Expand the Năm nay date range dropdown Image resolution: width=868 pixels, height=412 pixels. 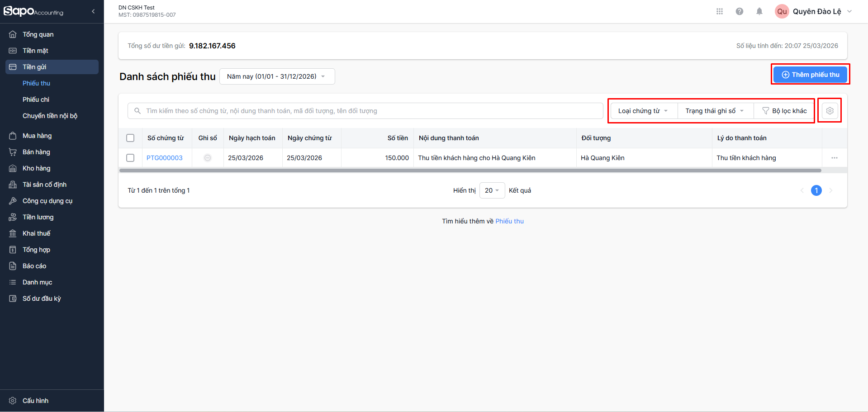point(277,76)
